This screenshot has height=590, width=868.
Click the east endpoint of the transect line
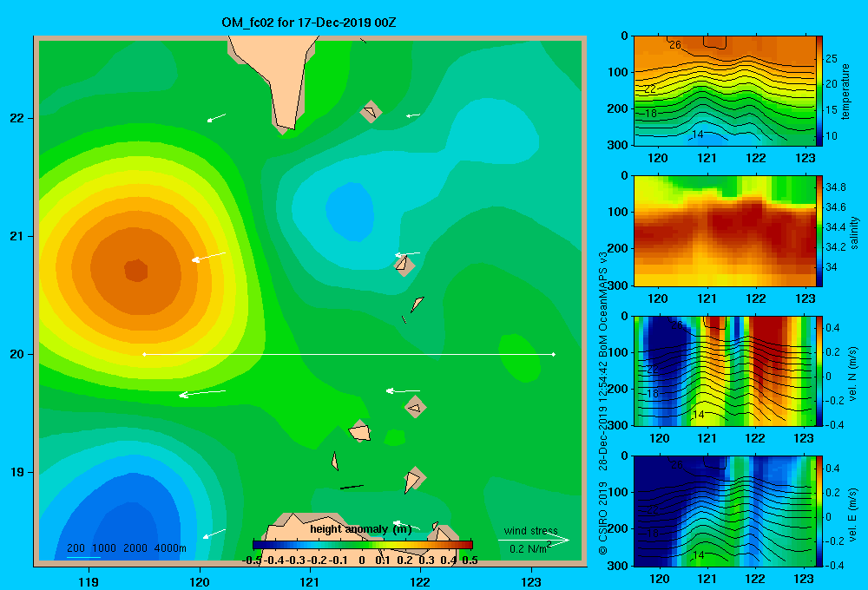pos(554,354)
